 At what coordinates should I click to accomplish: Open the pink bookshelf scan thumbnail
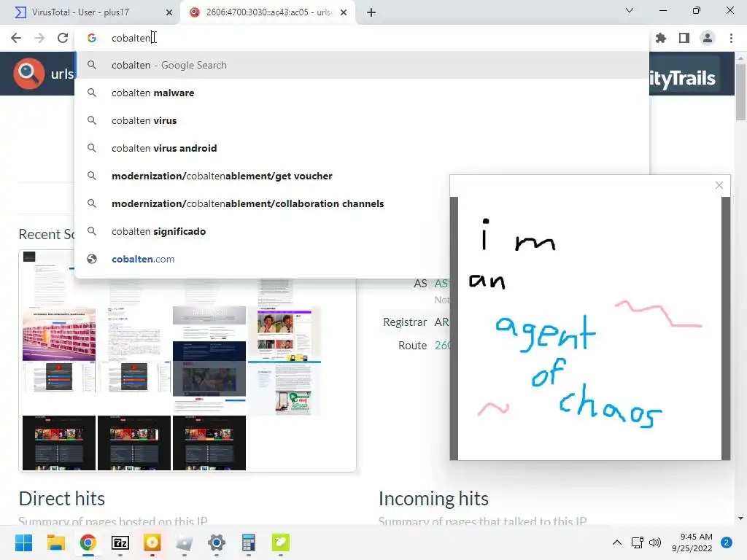click(59, 335)
